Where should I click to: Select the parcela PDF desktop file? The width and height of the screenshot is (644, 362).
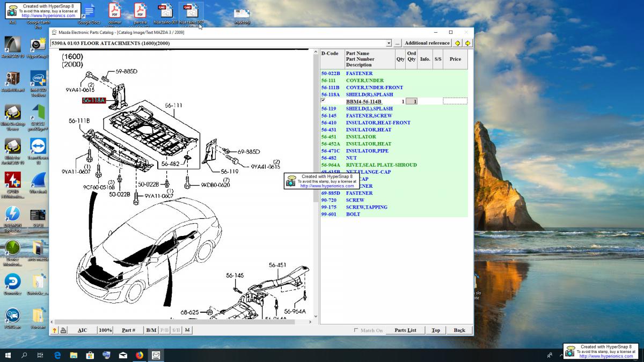pos(140,14)
